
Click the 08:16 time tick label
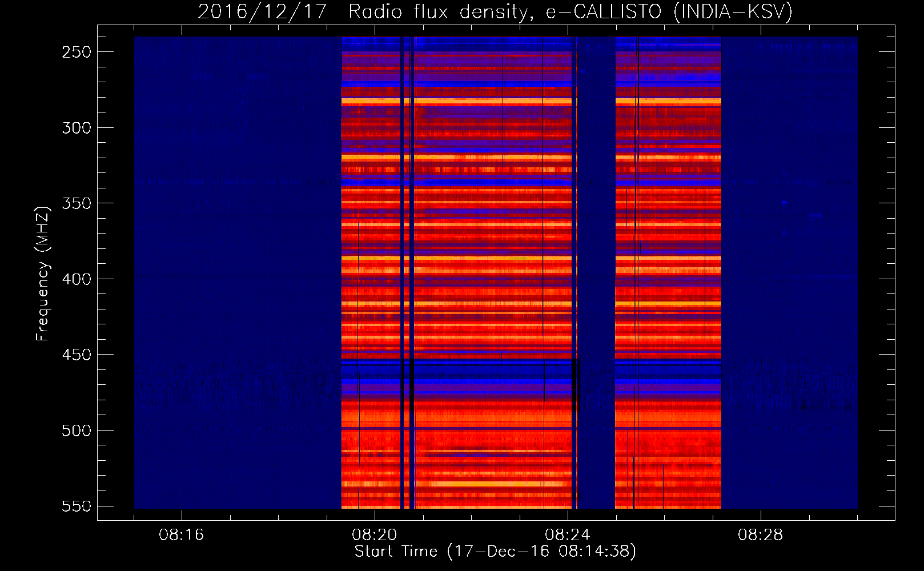[x=182, y=535]
